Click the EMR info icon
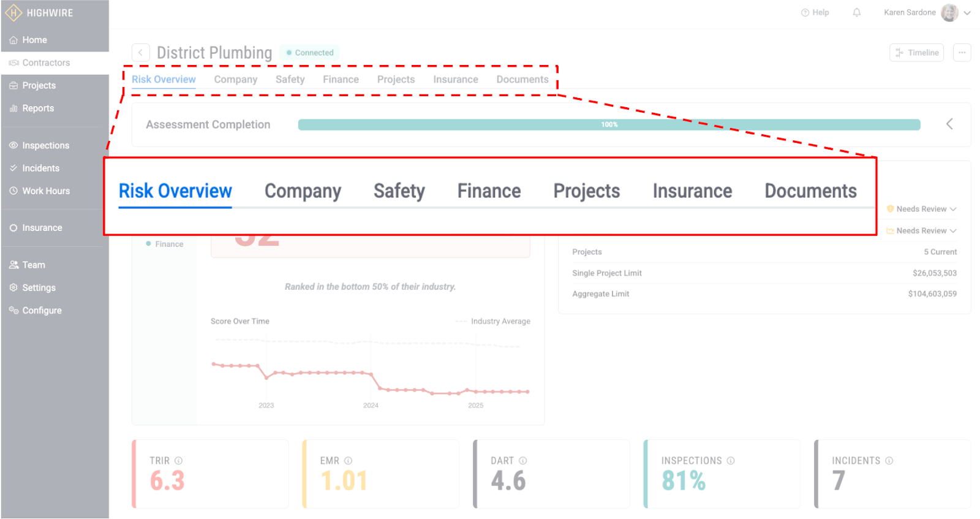This screenshot has width=980, height=519. tap(348, 461)
